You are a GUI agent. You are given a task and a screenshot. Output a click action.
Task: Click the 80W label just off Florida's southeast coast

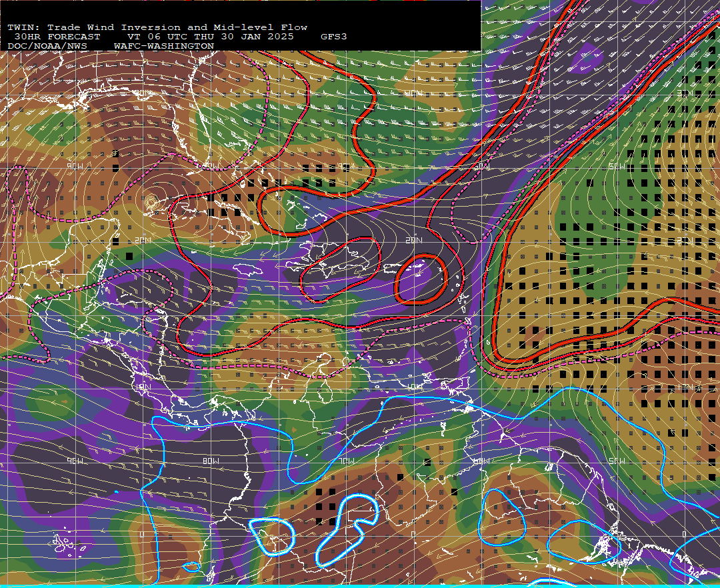[x=211, y=166]
